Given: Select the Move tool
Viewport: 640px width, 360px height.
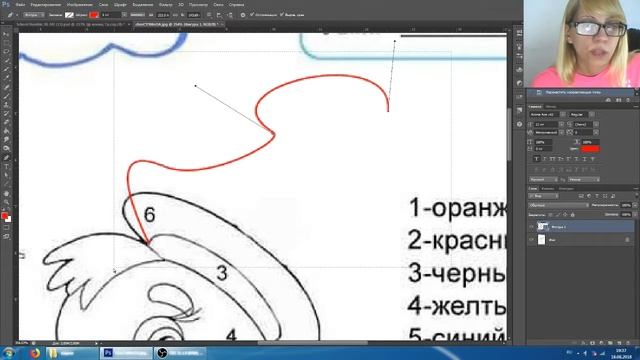Looking at the screenshot, I should point(7,34).
